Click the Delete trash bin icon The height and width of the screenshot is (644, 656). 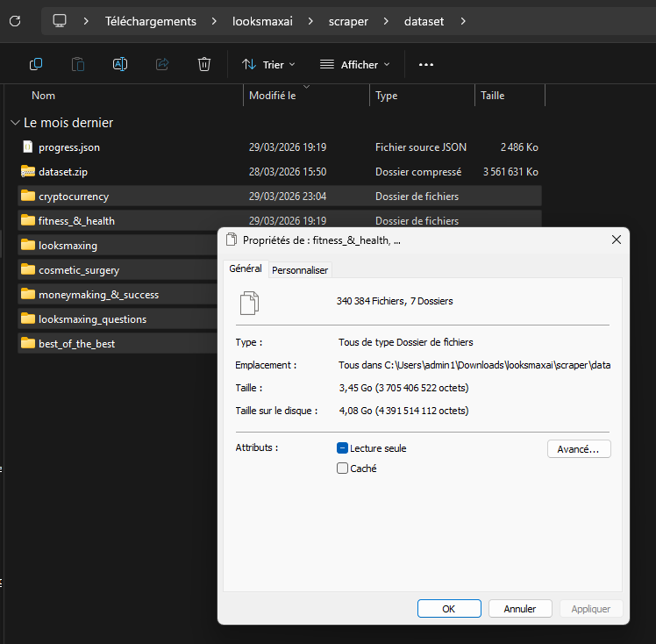(204, 64)
